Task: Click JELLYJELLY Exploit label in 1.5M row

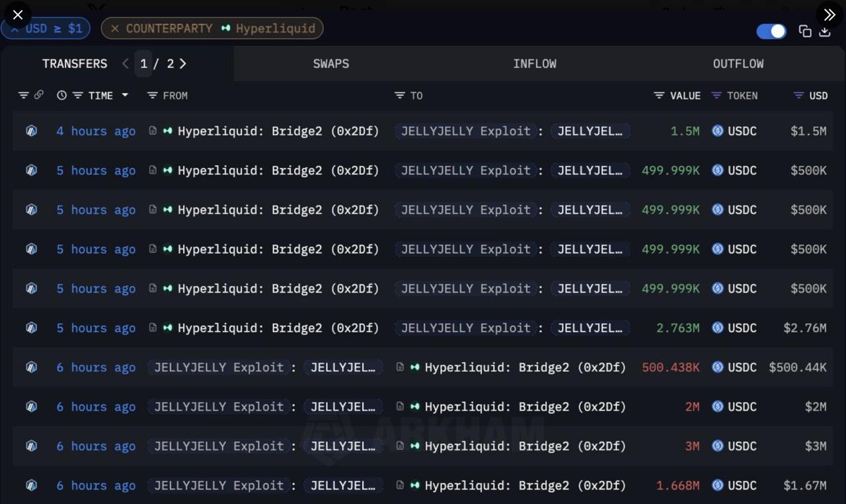Action: click(x=466, y=131)
